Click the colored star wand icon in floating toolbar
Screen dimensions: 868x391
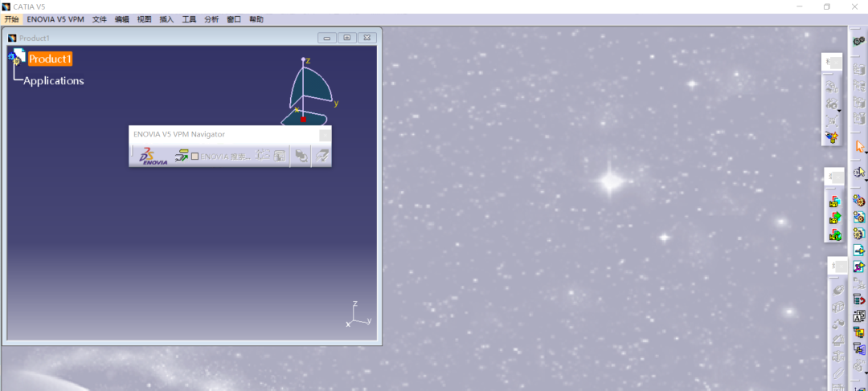click(x=832, y=137)
